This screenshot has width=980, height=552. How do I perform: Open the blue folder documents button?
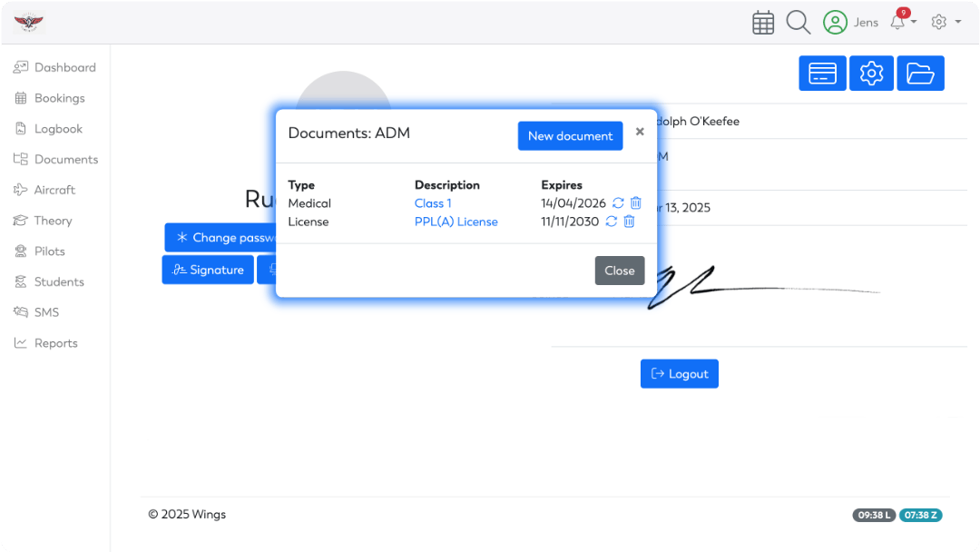click(920, 74)
